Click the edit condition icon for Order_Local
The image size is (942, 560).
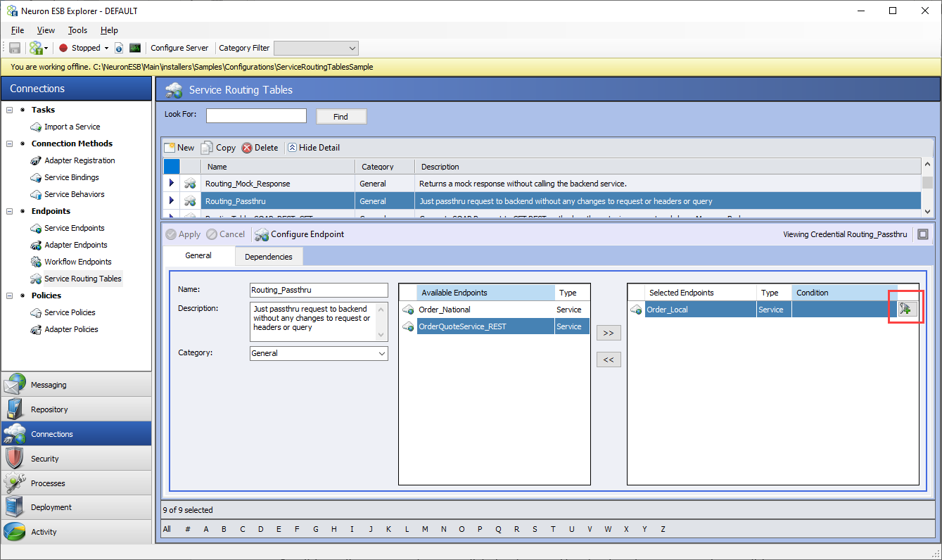[906, 310]
